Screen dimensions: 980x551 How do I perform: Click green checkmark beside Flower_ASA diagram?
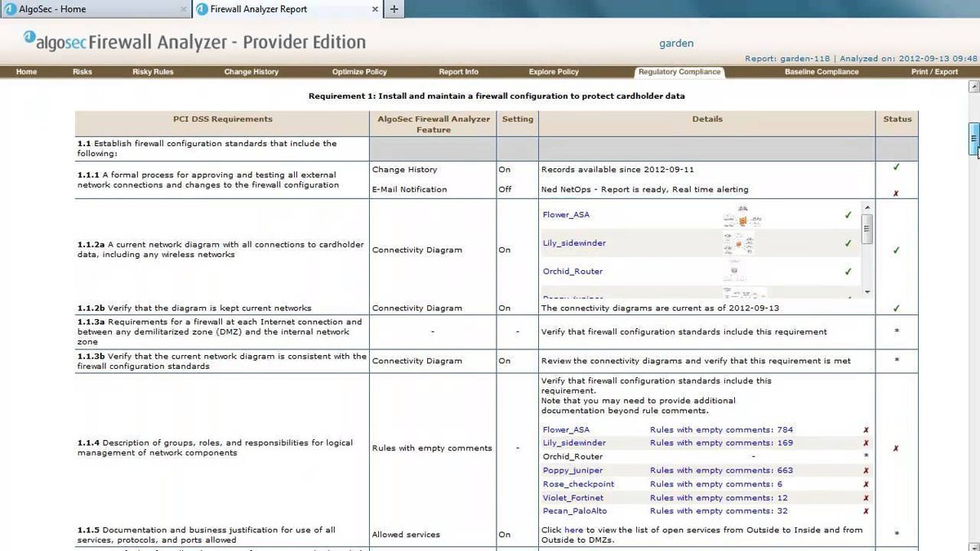click(x=848, y=216)
